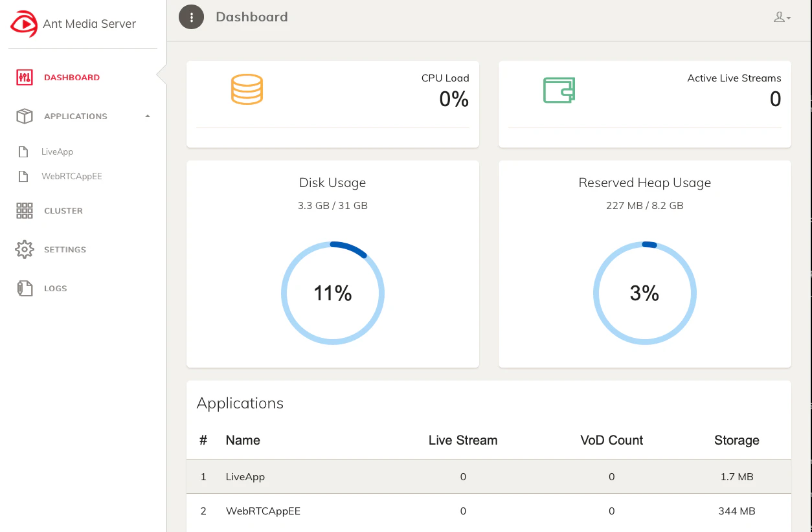Click the Applications box icon
Screen dimensions: 812x532
click(x=25, y=116)
